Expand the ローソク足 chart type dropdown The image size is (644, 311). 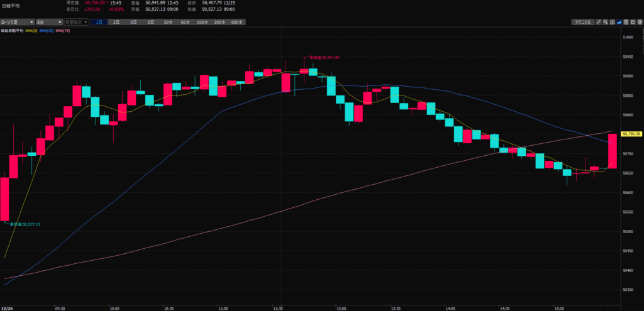17,22
